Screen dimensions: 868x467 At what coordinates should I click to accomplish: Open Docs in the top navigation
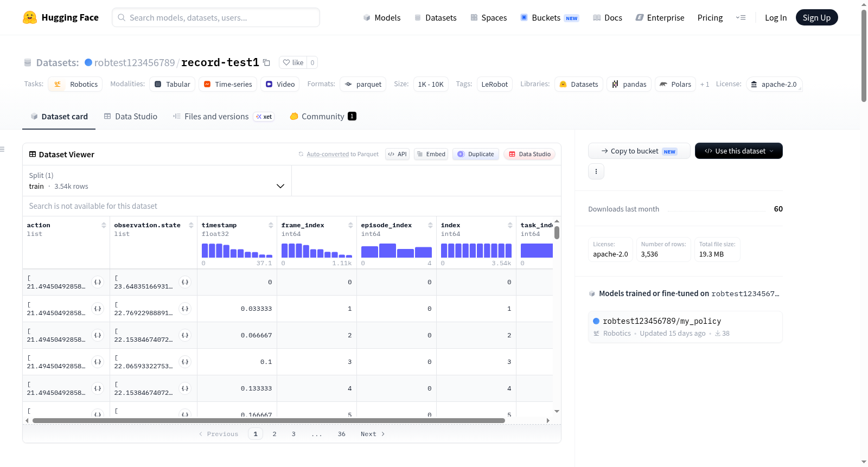pyautogui.click(x=607, y=17)
